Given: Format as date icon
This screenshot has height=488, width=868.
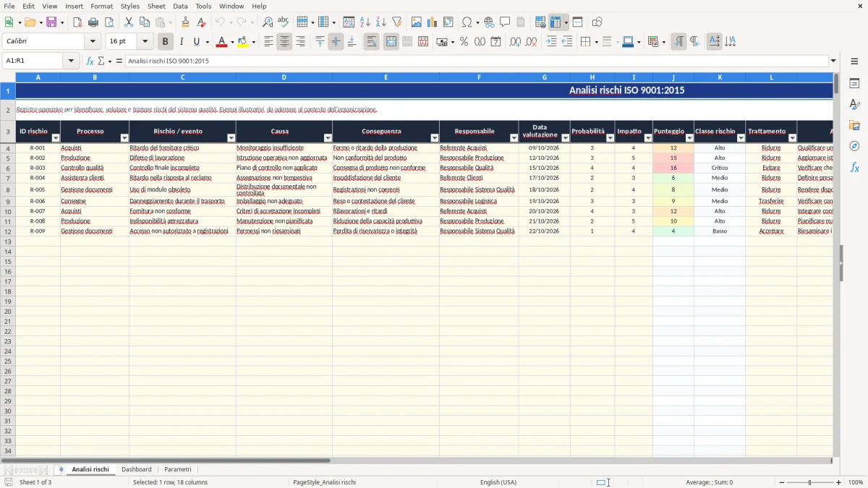Looking at the screenshot, I should (495, 42).
